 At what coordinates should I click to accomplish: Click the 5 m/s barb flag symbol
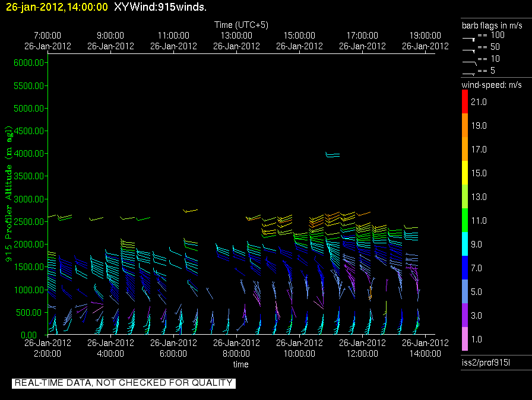coord(468,74)
